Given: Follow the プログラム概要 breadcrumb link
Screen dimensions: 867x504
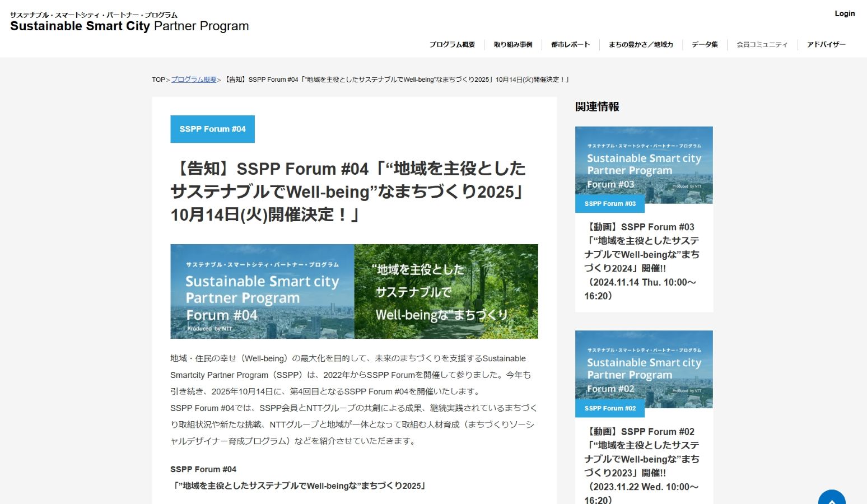Looking at the screenshot, I should 194,80.
